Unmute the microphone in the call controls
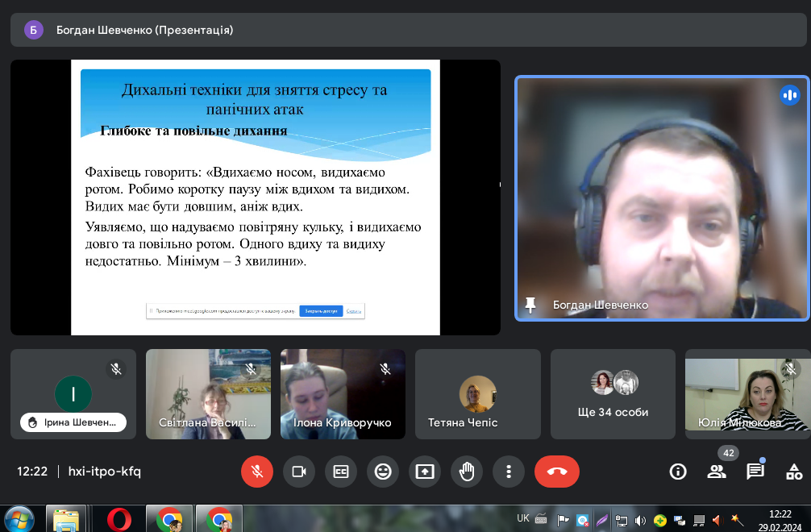This screenshot has height=532, width=811. click(x=257, y=472)
